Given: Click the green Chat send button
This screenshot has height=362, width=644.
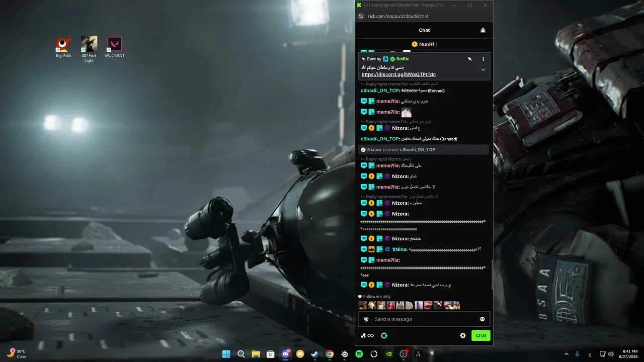Looking at the screenshot, I should [x=481, y=335].
